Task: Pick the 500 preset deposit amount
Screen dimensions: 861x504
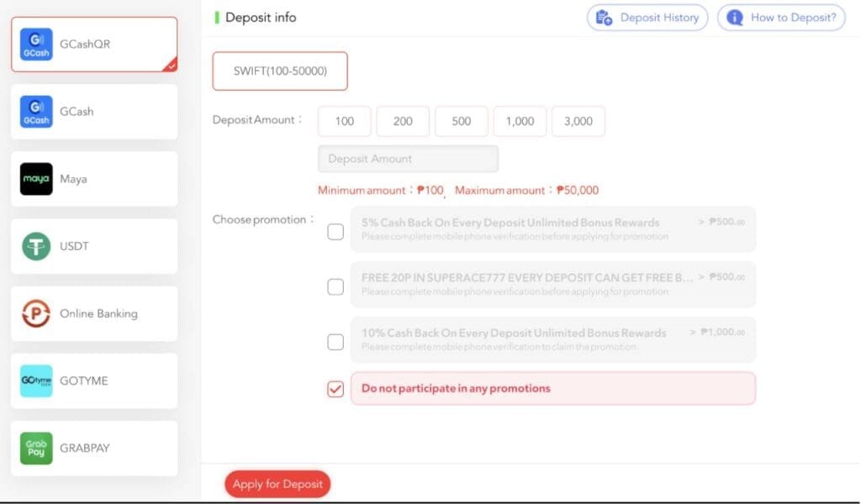Action: [462, 121]
